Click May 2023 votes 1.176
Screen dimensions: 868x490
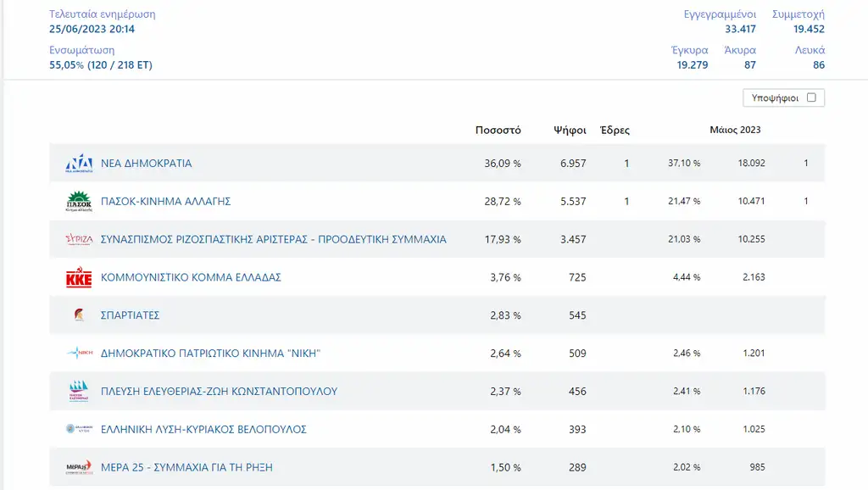pos(754,391)
